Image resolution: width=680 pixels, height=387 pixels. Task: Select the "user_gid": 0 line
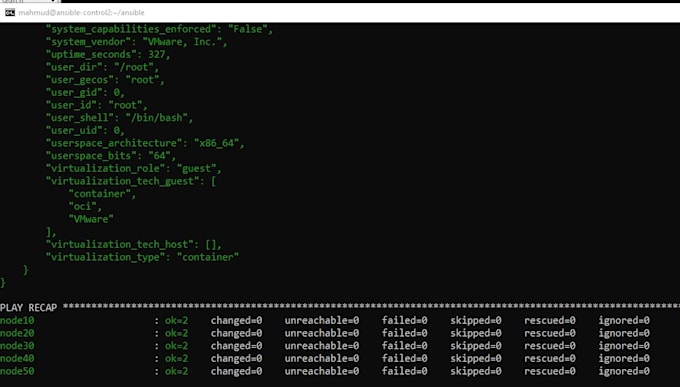[x=85, y=92]
